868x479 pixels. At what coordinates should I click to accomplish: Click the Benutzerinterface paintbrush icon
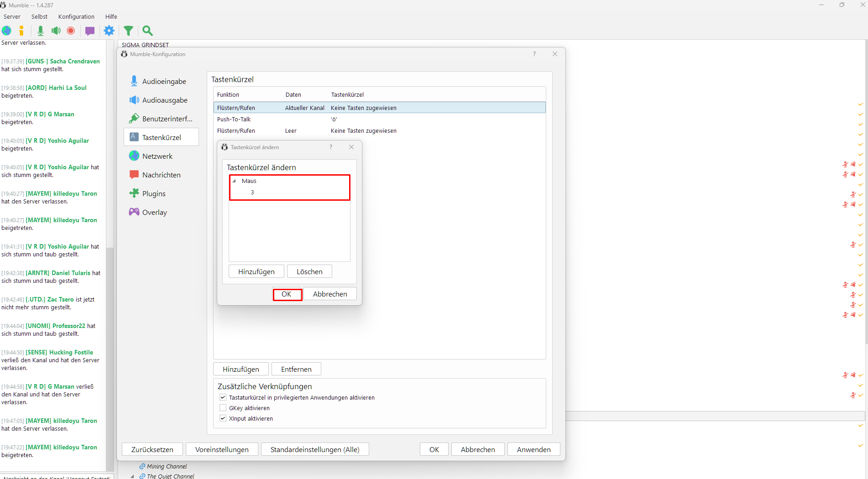click(134, 119)
